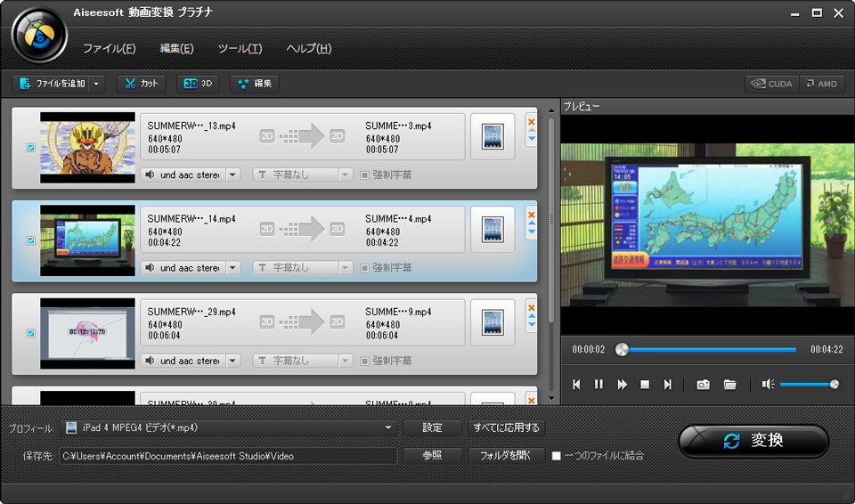This screenshot has width=855, height=504.
Task: Open the ツール(T) menu
Action: point(240,48)
